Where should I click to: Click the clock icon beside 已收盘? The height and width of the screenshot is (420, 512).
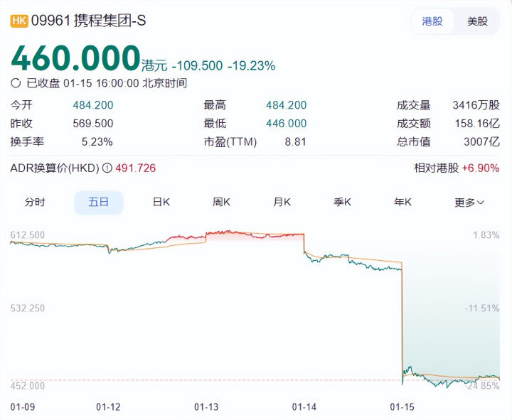click(16, 83)
